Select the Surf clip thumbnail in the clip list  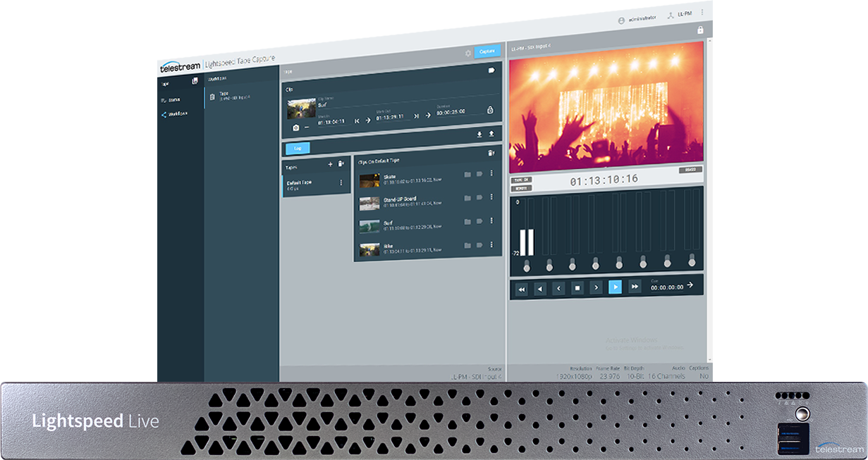369,227
